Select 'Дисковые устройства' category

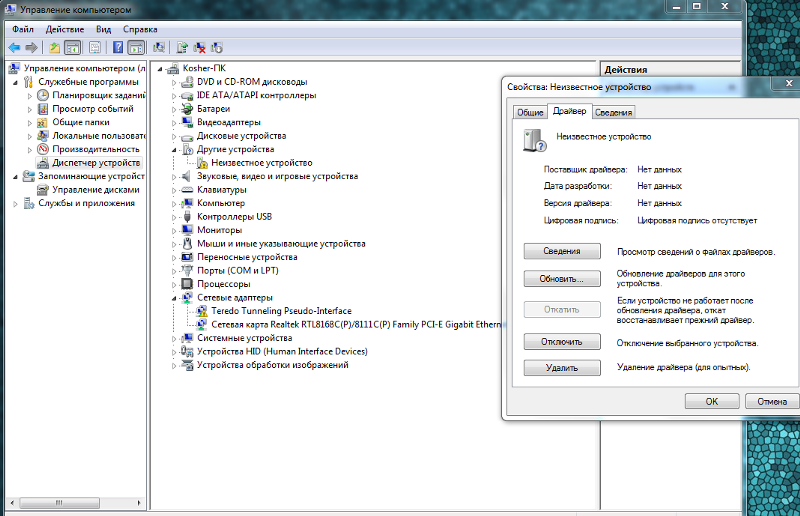(x=241, y=136)
